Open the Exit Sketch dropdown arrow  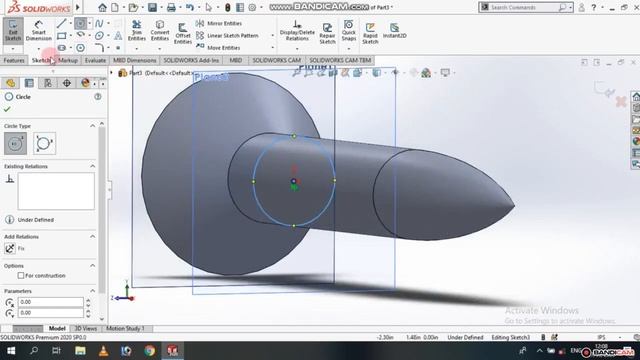13,49
